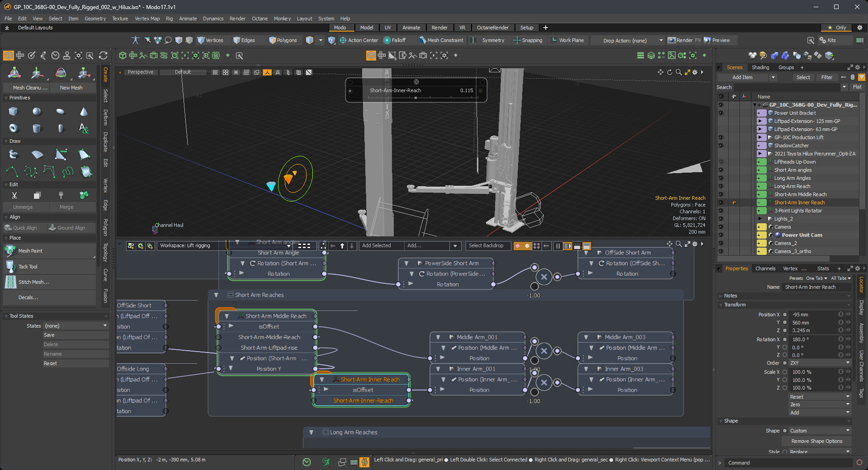Open the Tool States dropdown
This screenshot has height=470, width=868.
coord(76,326)
